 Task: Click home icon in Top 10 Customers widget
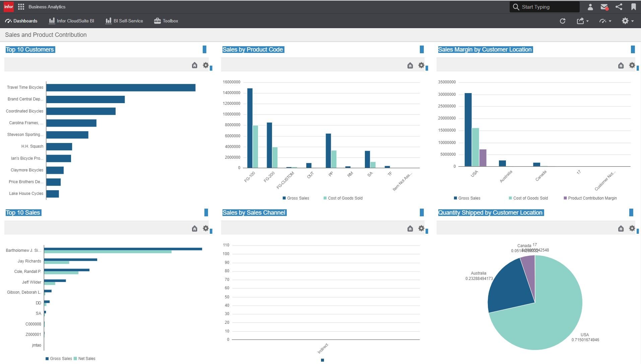click(194, 65)
